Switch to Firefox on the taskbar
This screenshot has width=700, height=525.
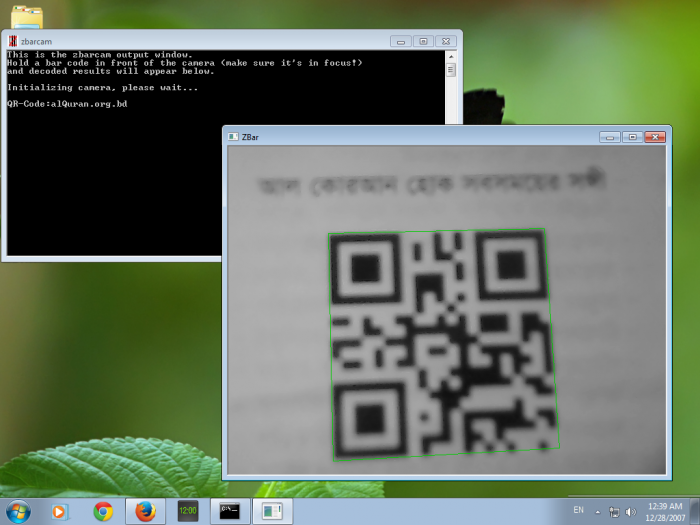[146, 512]
